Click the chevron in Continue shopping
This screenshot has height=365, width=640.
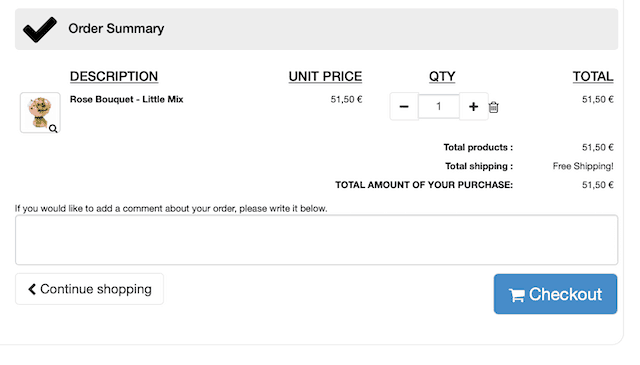(32, 289)
